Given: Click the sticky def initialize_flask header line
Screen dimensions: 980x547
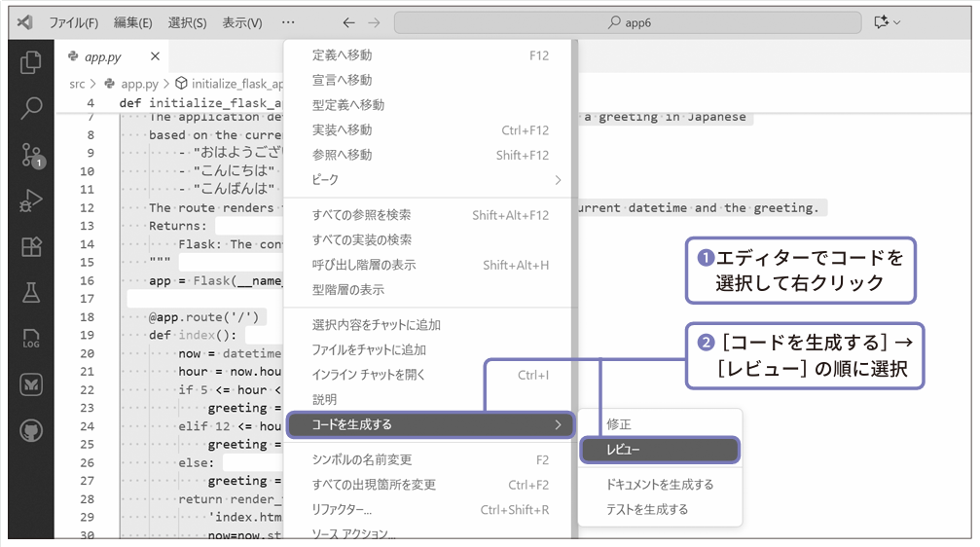Looking at the screenshot, I should (200, 103).
